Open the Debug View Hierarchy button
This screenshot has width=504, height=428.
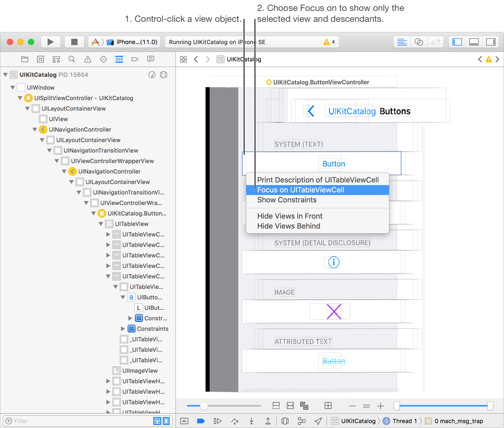pos(285,421)
